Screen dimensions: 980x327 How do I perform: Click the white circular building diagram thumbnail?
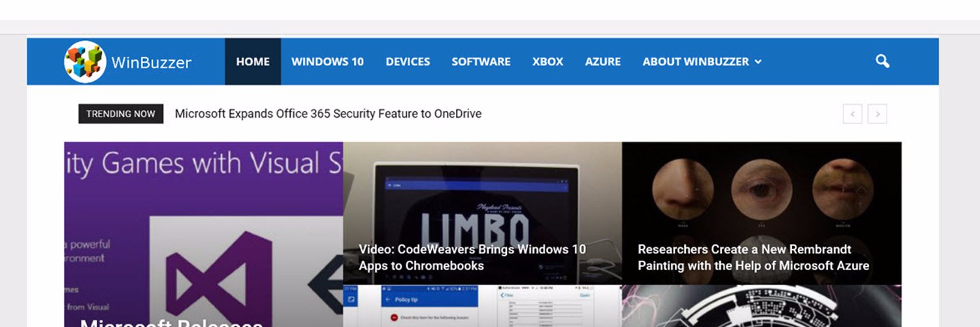(762, 306)
